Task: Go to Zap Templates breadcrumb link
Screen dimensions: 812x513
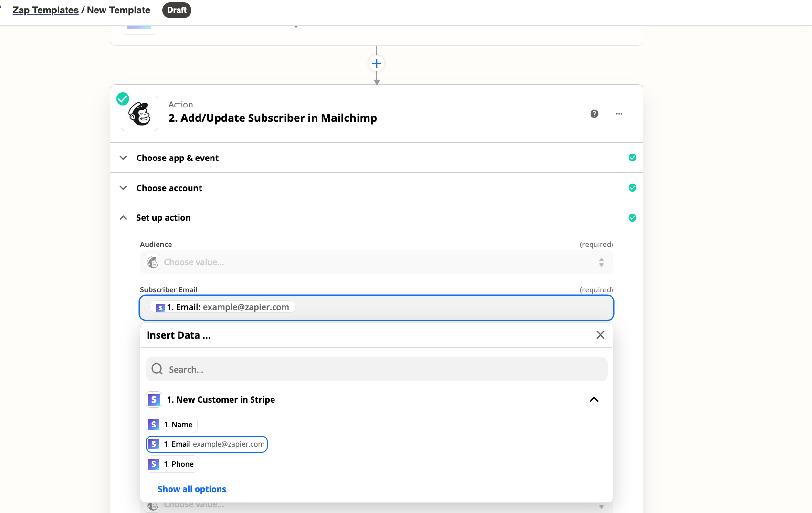Action: coord(45,10)
